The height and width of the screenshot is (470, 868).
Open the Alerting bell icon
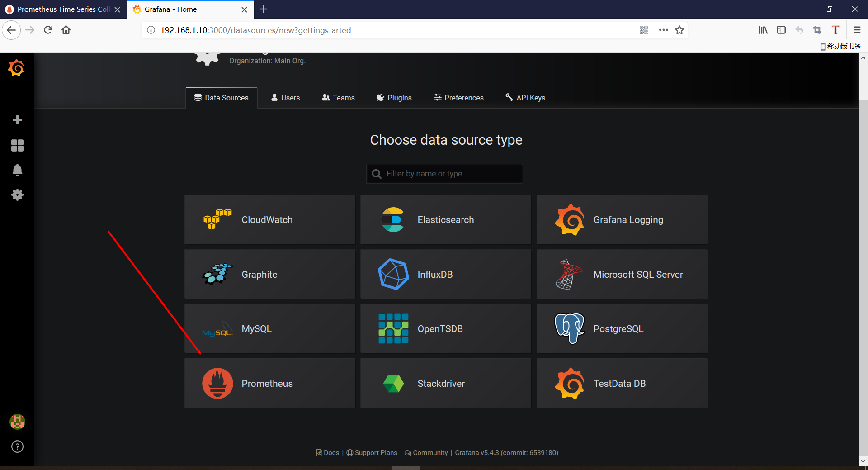point(17,170)
